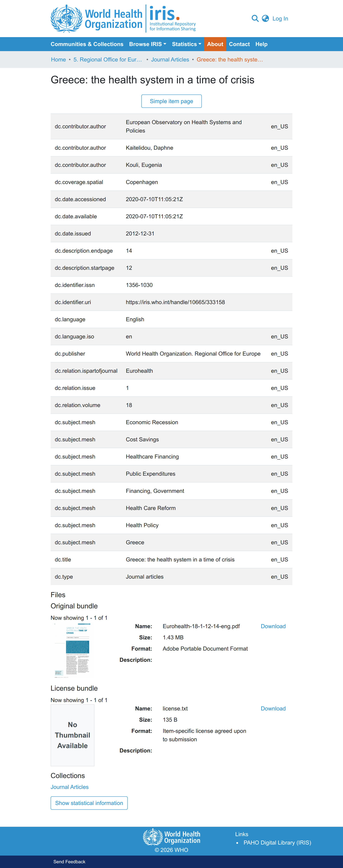The width and height of the screenshot is (343, 868).
Task: Open the Eurohealth PDF thumbnail preview
Action: pyautogui.click(x=73, y=650)
